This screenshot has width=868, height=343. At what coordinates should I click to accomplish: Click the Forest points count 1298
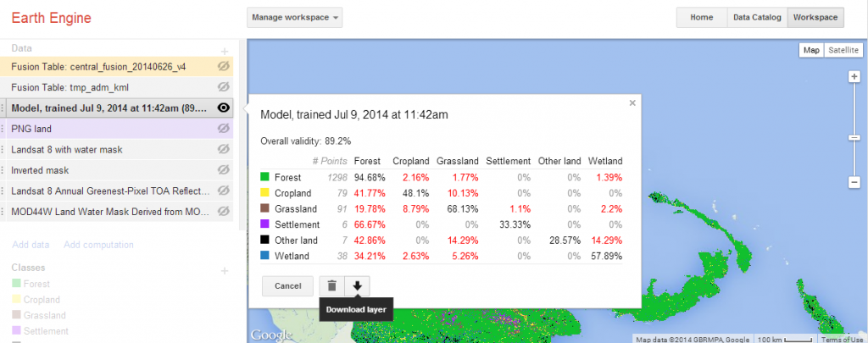337,178
